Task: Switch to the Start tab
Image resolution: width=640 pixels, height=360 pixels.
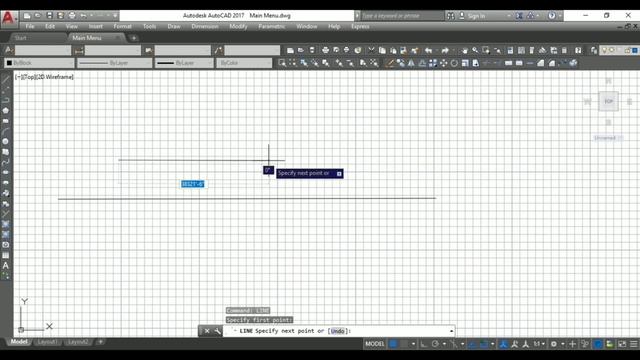Action: coord(20,38)
